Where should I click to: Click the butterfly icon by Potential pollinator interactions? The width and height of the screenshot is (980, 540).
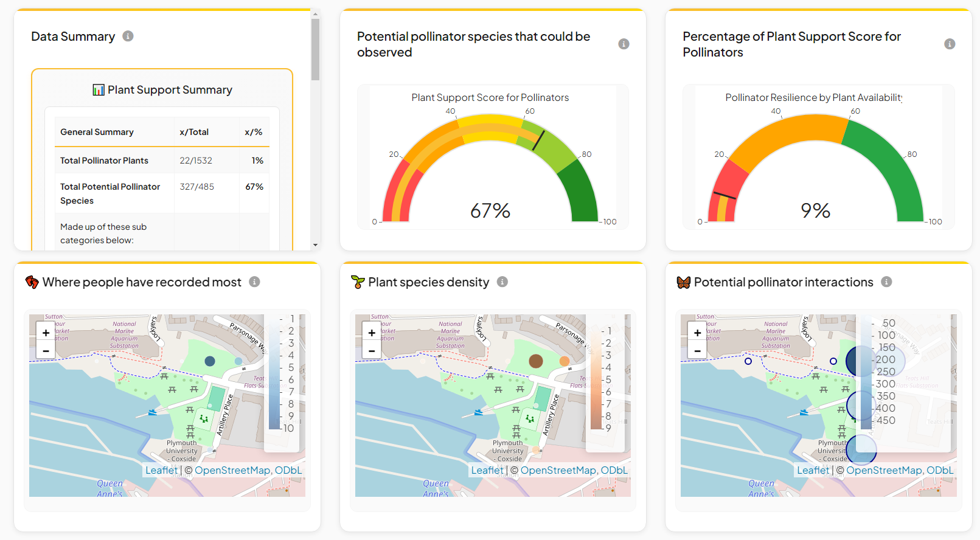click(684, 282)
